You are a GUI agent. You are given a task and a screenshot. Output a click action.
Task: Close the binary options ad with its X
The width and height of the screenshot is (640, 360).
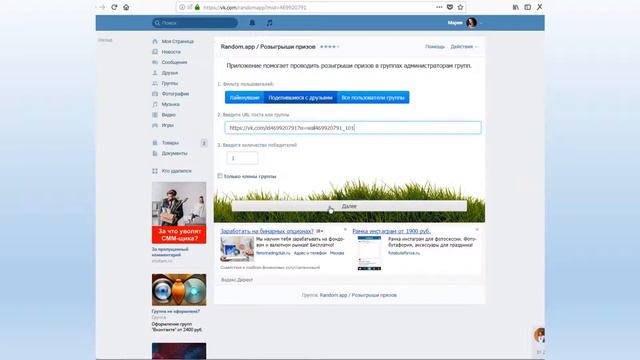[x=345, y=230]
